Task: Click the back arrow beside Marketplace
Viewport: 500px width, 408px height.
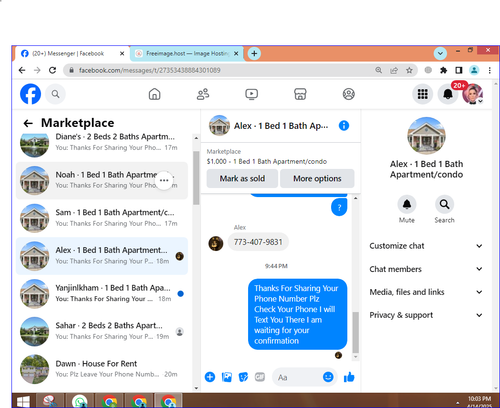Action: click(28, 123)
